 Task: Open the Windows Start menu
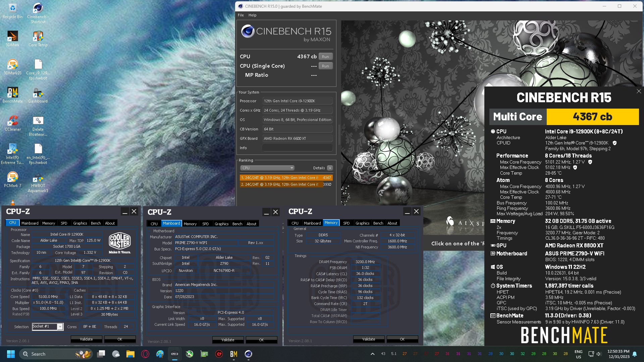pos(11,354)
